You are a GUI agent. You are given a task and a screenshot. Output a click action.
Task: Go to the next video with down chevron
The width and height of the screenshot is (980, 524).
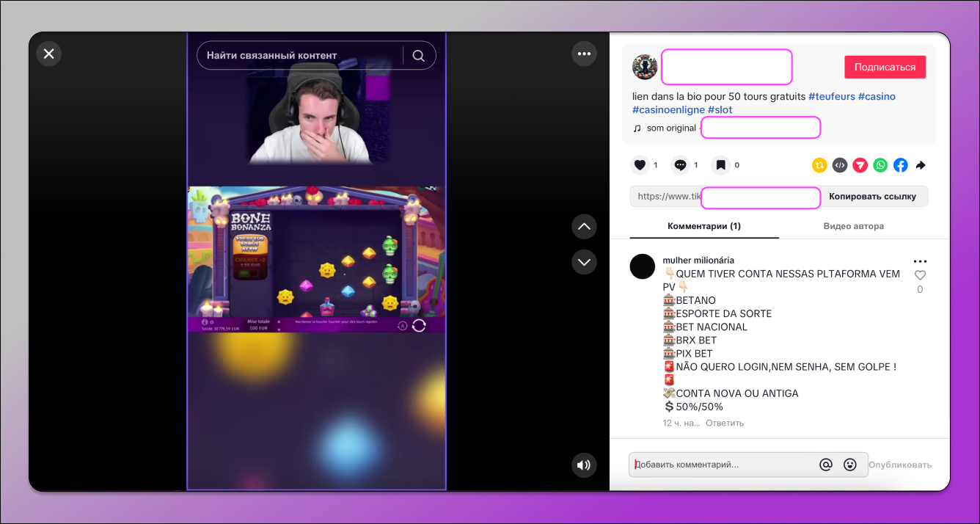pyautogui.click(x=584, y=262)
